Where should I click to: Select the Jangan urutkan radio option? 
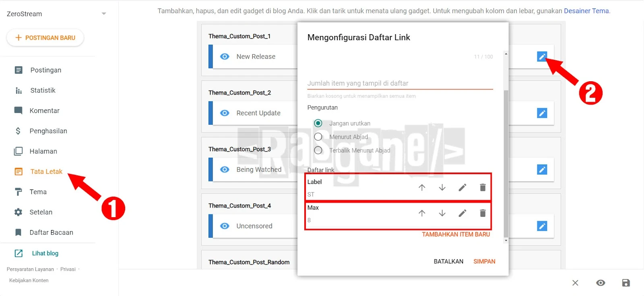click(x=318, y=123)
